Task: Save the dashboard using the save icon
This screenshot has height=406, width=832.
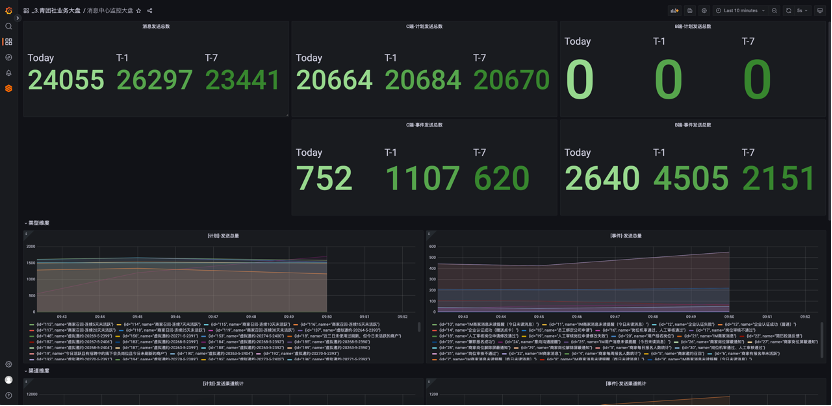Action: (x=689, y=10)
